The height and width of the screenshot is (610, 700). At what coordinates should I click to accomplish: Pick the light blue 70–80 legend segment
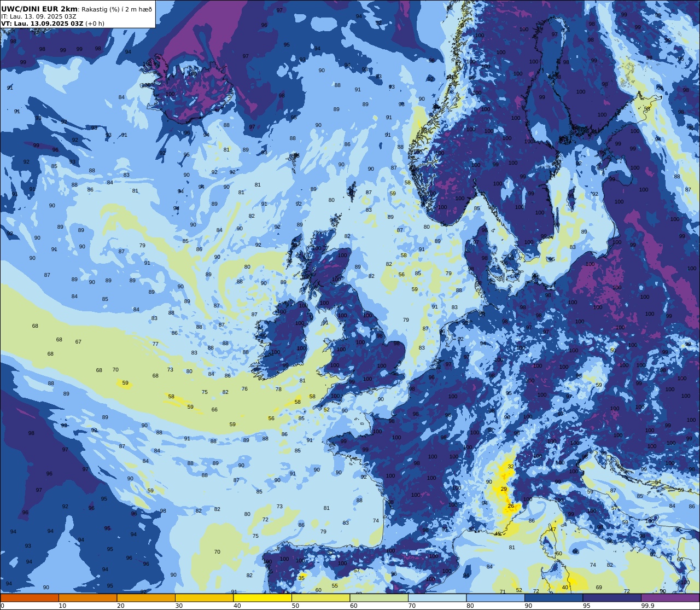pyautogui.click(x=437, y=598)
